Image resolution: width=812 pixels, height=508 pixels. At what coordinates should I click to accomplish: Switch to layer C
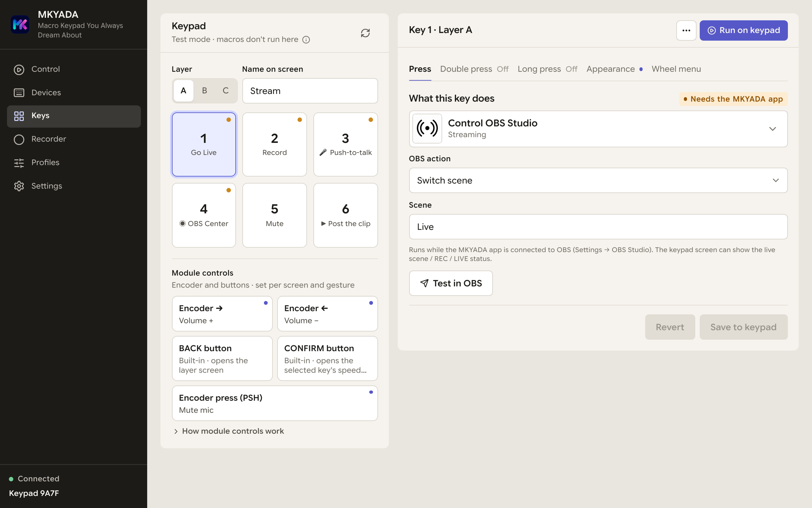tap(226, 91)
